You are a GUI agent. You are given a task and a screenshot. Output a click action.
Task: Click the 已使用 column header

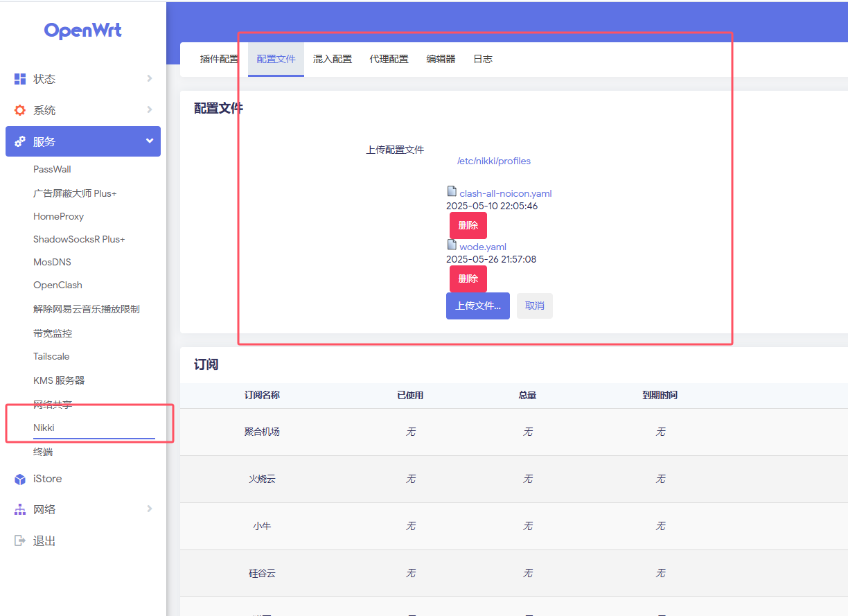(410, 395)
